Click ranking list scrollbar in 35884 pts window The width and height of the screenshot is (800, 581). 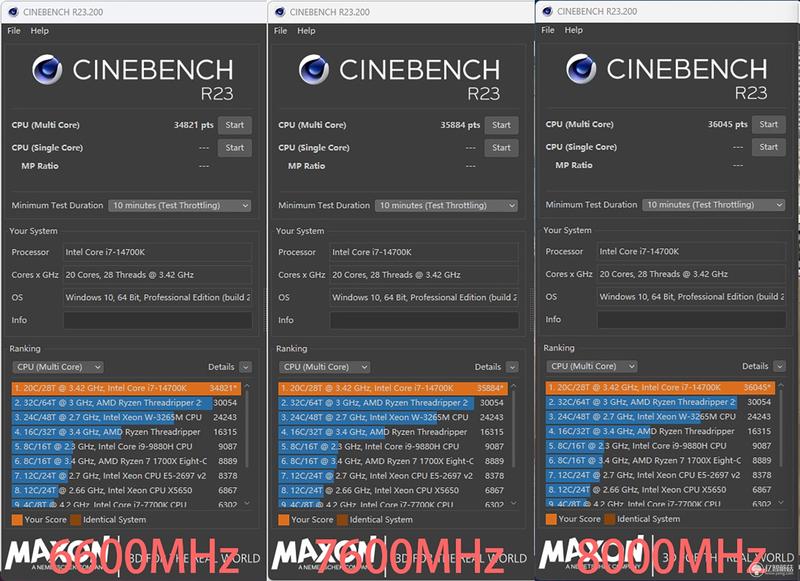click(x=514, y=428)
